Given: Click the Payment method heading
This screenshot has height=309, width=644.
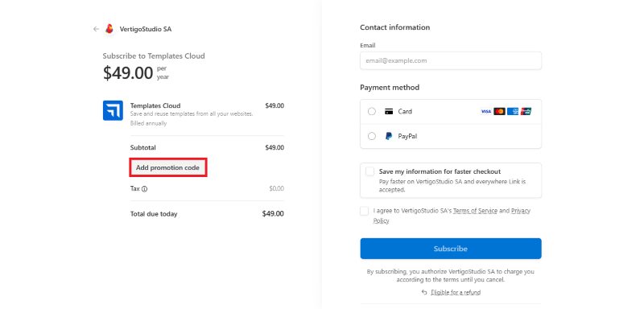Looking at the screenshot, I should pos(390,88).
